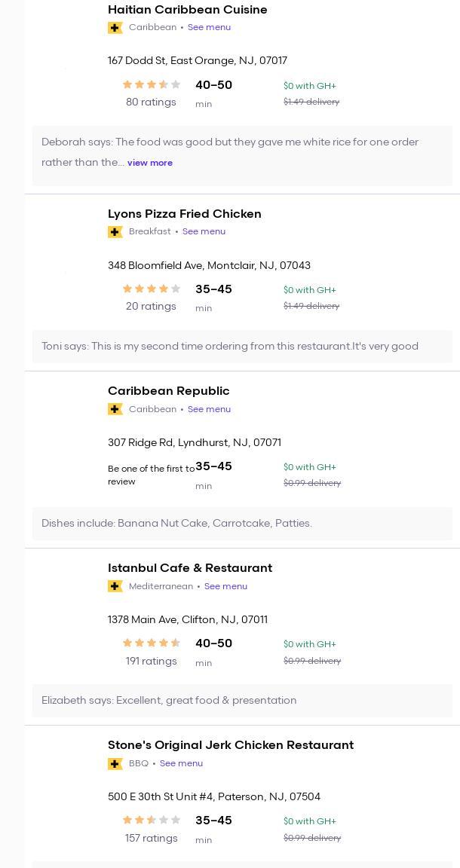Open See menu for Haitian Caribbean Cuisine

[209, 27]
